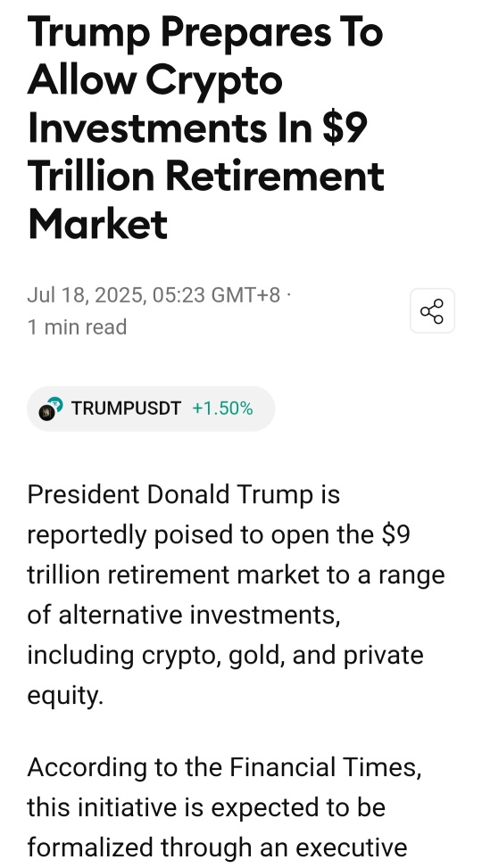Click the 'Financial Times' mention
The image size is (482, 868).
[x=325, y=767]
